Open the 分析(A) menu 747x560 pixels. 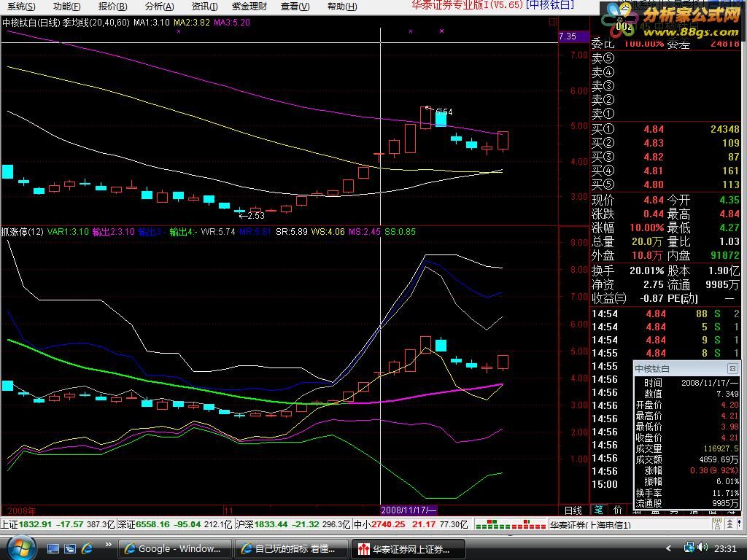[160, 7]
